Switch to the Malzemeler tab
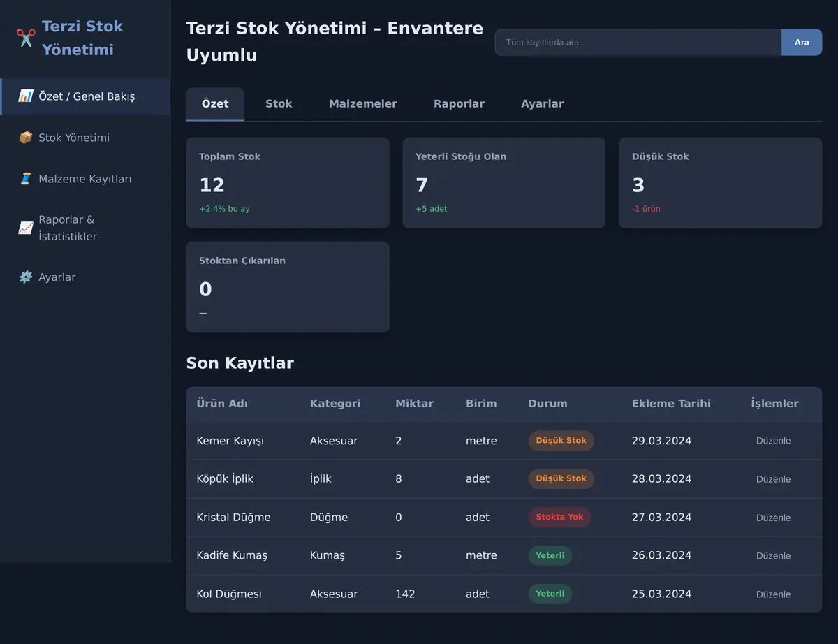The width and height of the screenshot is (838, 644). 363,104
